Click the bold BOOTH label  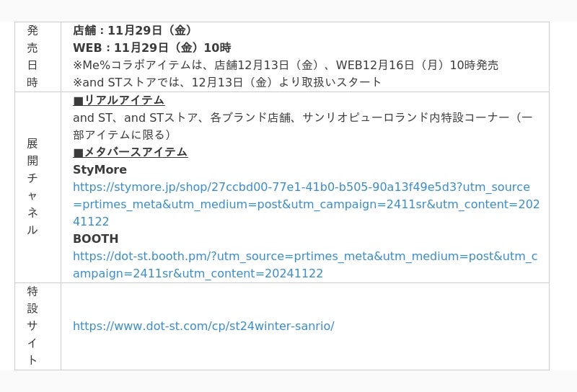point(95,239)
